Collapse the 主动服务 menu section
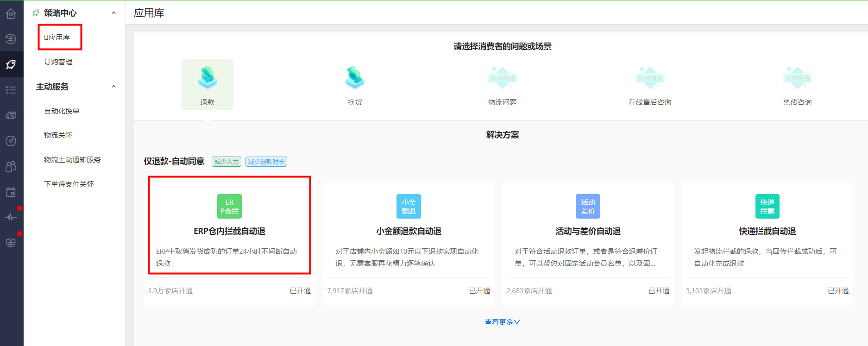 (x=113, y=87)
